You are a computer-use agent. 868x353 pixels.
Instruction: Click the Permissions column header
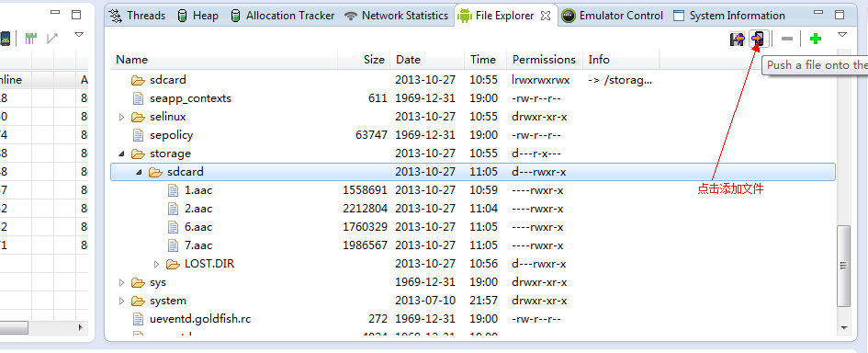coord(544,60)
